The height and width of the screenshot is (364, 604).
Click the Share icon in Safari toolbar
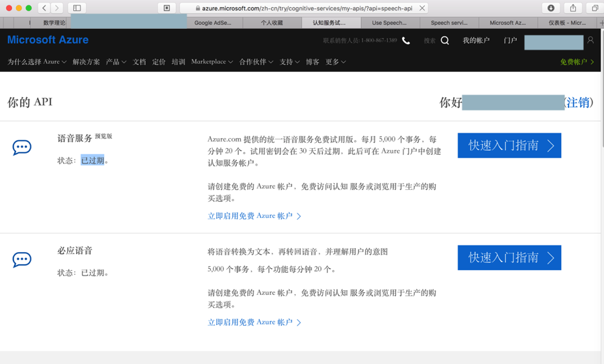(573, 7)
